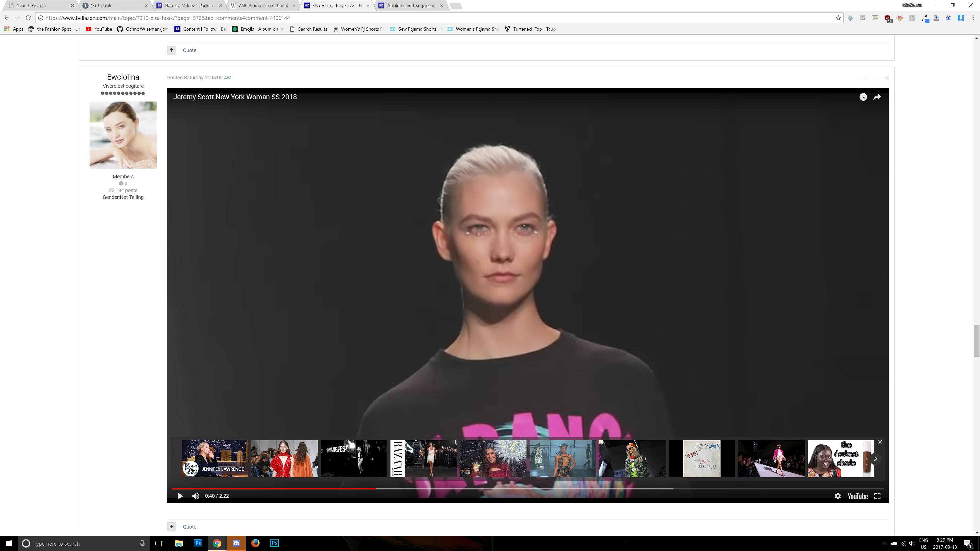Click the Watch Later clock icon
980x551 pixels.
click(863, 97)
